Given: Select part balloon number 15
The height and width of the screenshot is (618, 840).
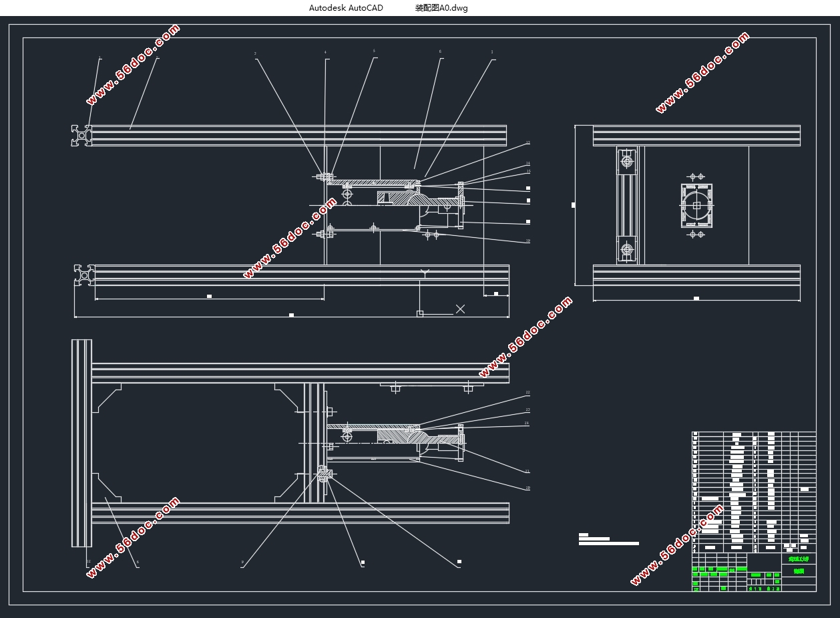Looking at the screenshot, I should click(528, 172).
